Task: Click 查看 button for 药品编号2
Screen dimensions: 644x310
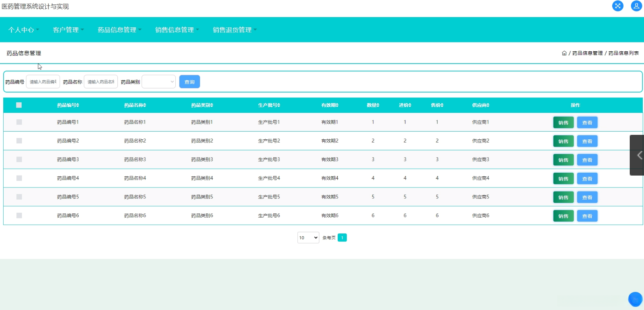Action: (x=587, y=141)
